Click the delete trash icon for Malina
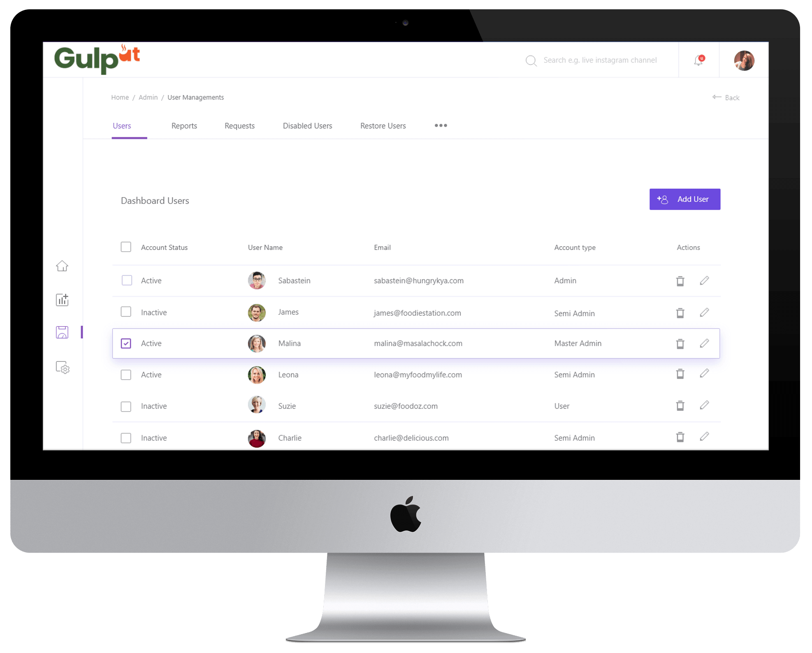812x653 pixels. [x=680, y=343]
